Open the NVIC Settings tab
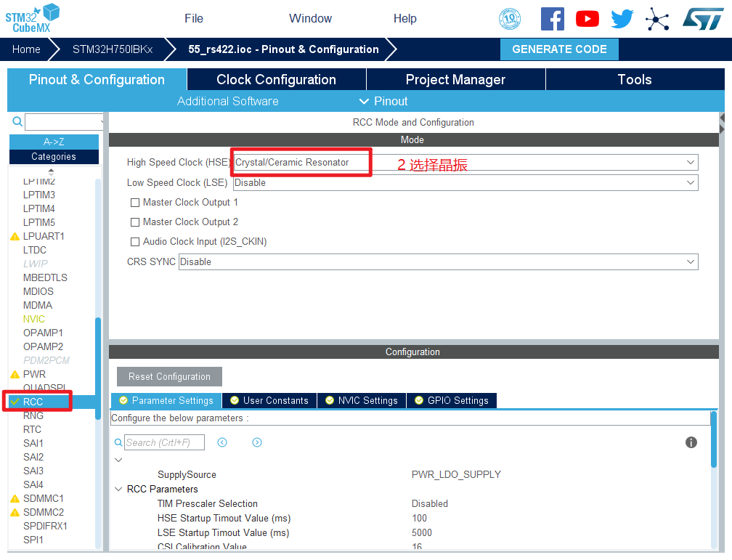This screenshot has width=732, height=560. point(362,400)
